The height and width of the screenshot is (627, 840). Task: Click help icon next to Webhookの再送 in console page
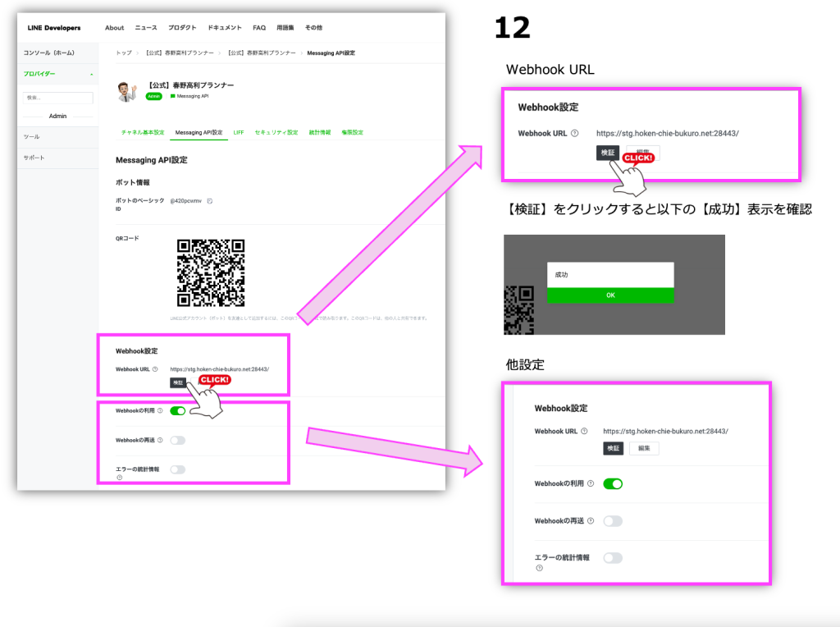(160, 440)
